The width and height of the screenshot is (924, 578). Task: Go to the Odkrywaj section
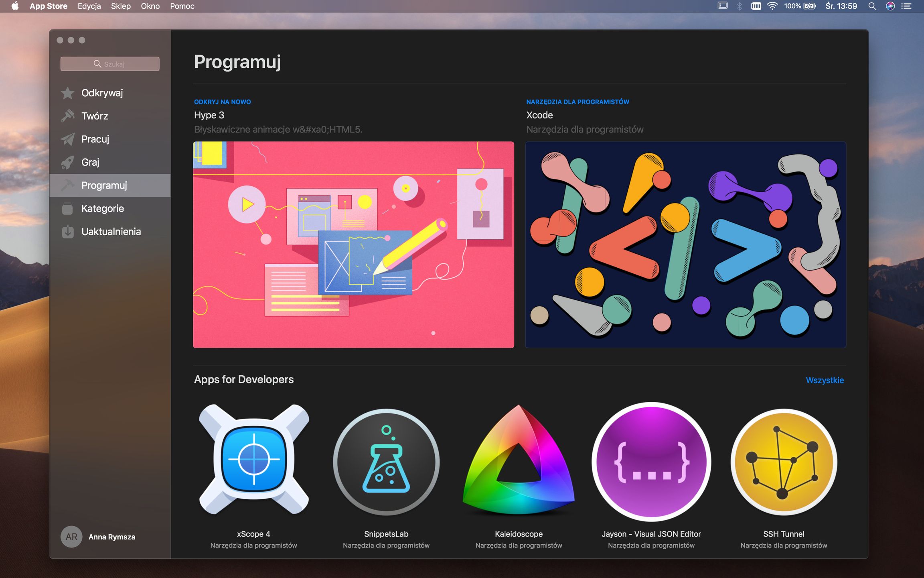[x=102, y=93]
